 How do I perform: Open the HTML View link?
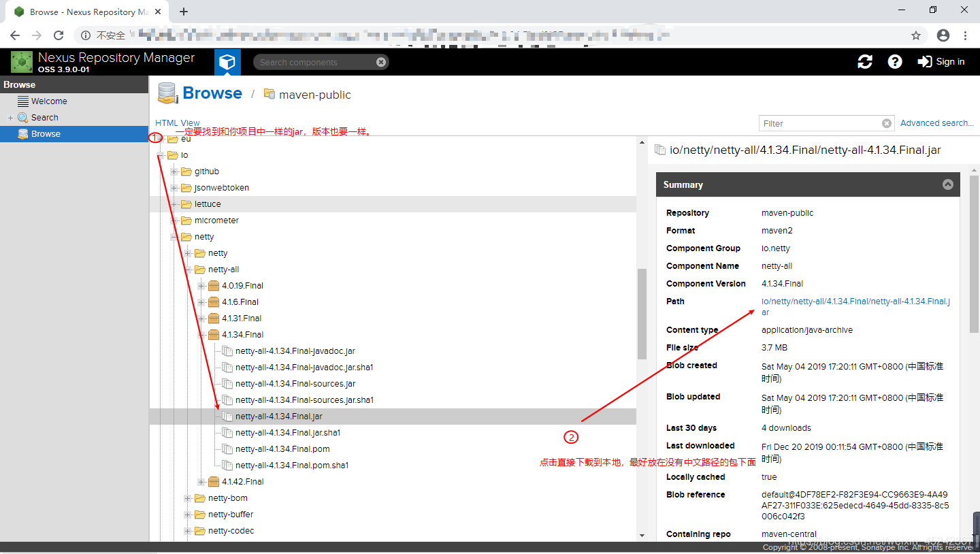point(178,123)
